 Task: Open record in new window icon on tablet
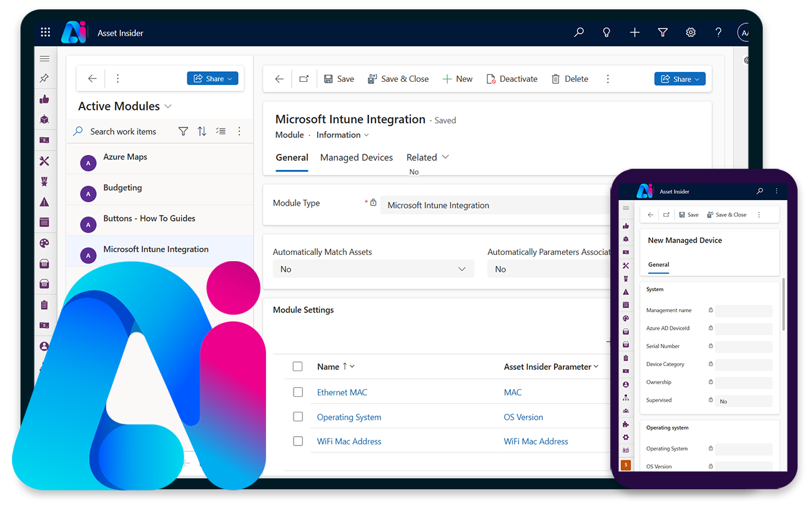304,79
